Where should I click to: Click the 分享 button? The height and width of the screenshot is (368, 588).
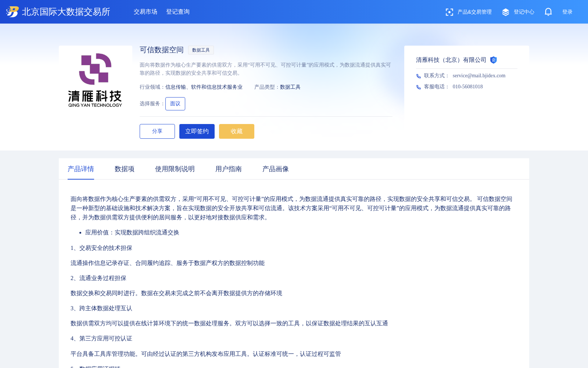click(157, 131)
